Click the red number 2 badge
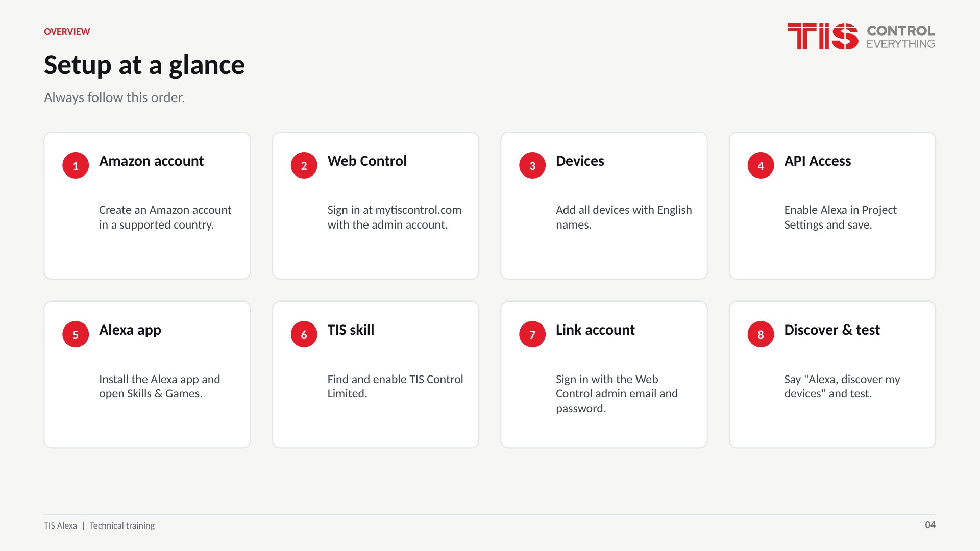This screenshot has height=551, width=980. 304,165
